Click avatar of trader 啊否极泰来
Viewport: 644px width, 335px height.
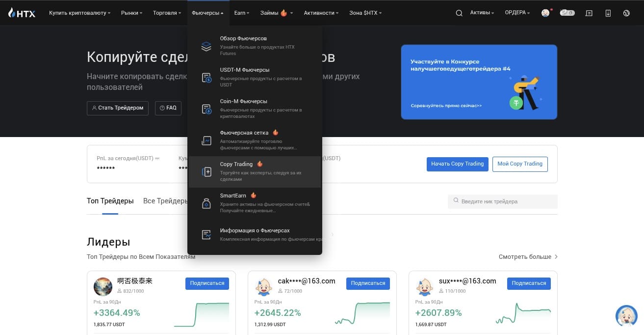pos(103,287)
